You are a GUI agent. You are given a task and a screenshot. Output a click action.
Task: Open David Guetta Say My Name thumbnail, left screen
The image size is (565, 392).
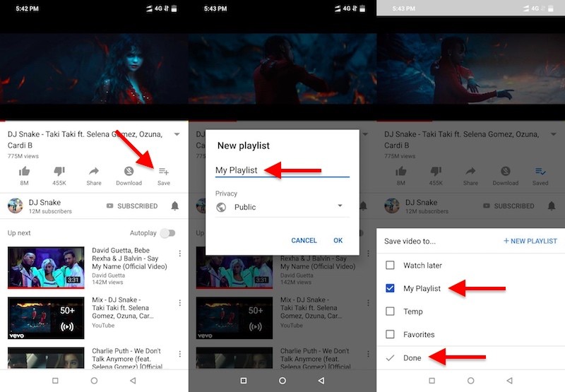pos(46,268)
